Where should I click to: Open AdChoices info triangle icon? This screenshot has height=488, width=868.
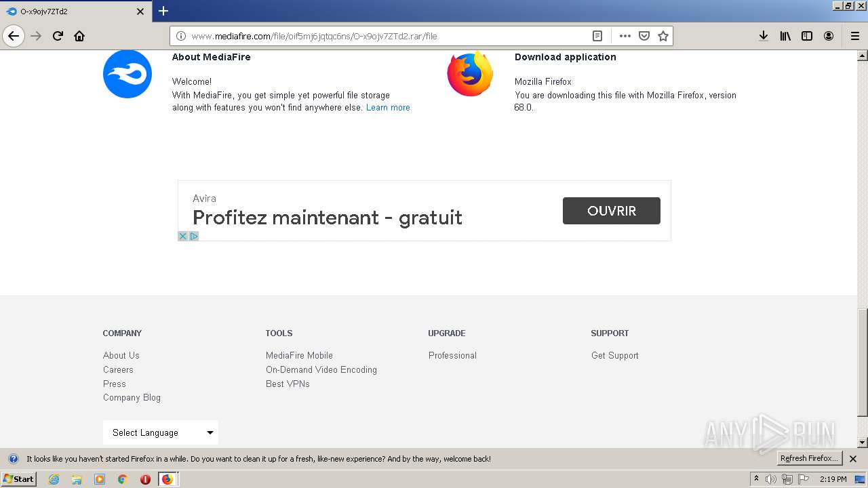[x=193, y=236]
